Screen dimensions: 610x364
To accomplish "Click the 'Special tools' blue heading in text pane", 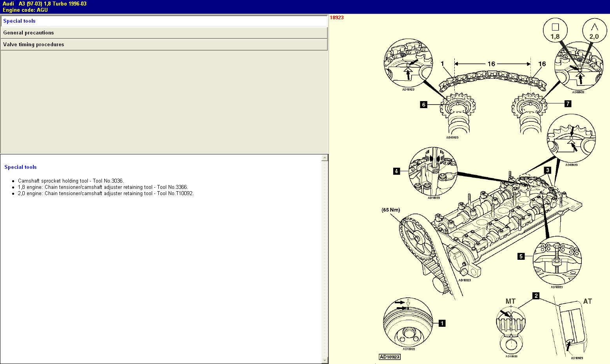I will point(20,167).
